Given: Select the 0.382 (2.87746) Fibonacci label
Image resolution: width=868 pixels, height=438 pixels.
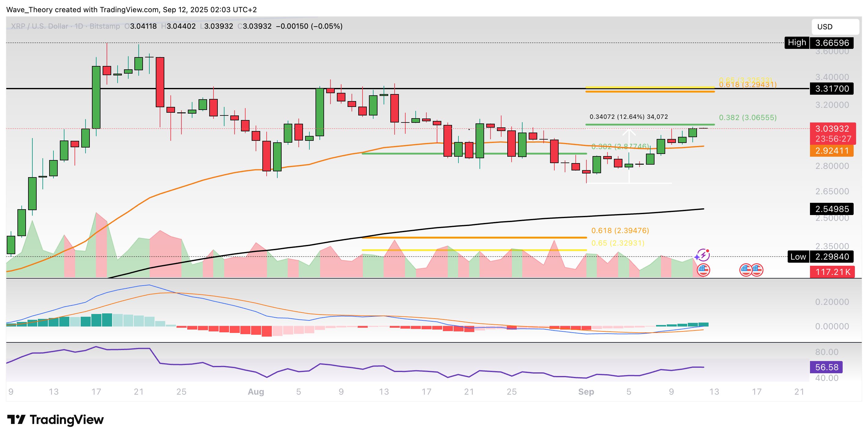Looking at the screenshot, I should 620,146.
